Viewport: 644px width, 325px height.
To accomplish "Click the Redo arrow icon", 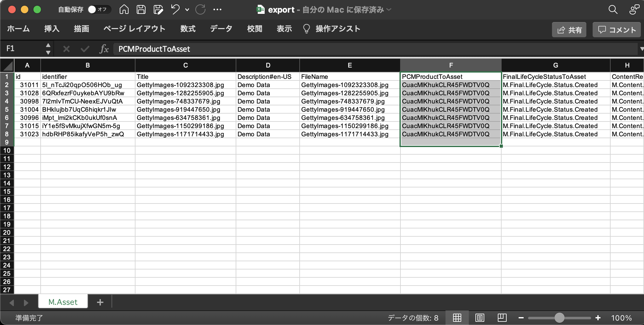I will (x=200, y=9).
